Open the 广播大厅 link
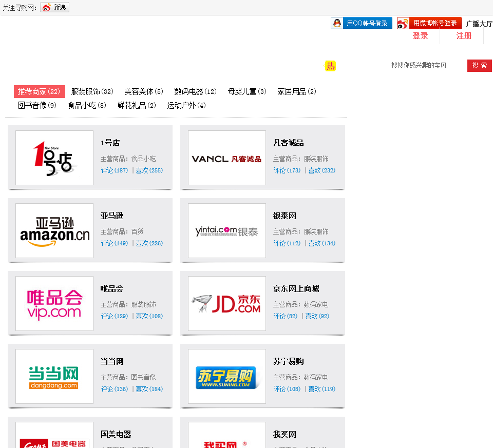Screen dimensions: 493x448 [x=479, y=24]
